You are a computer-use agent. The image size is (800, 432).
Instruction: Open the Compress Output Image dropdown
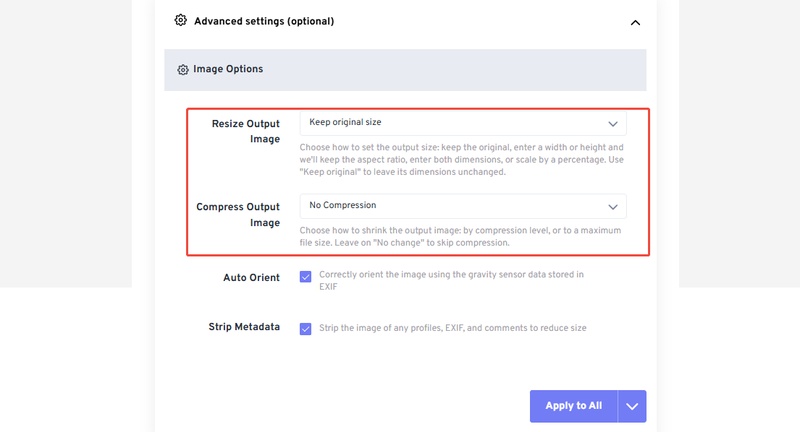(463, 206)
